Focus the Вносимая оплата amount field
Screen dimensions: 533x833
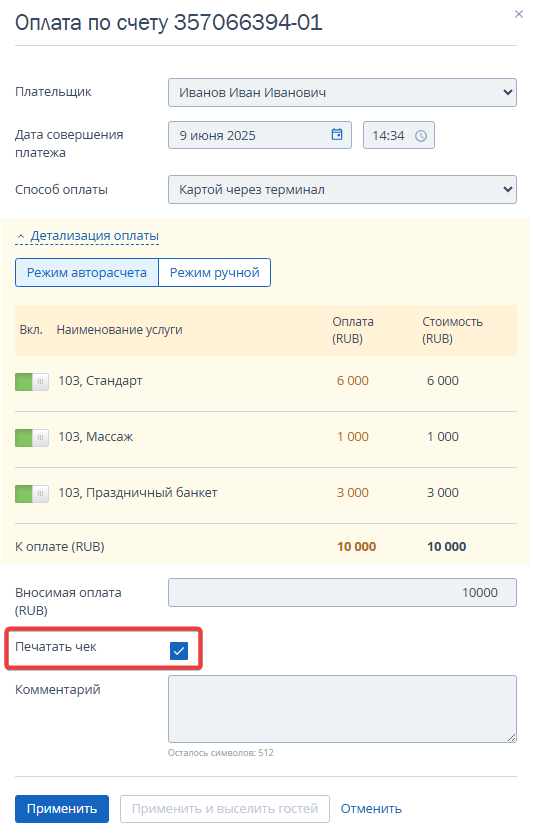(342, 592)
